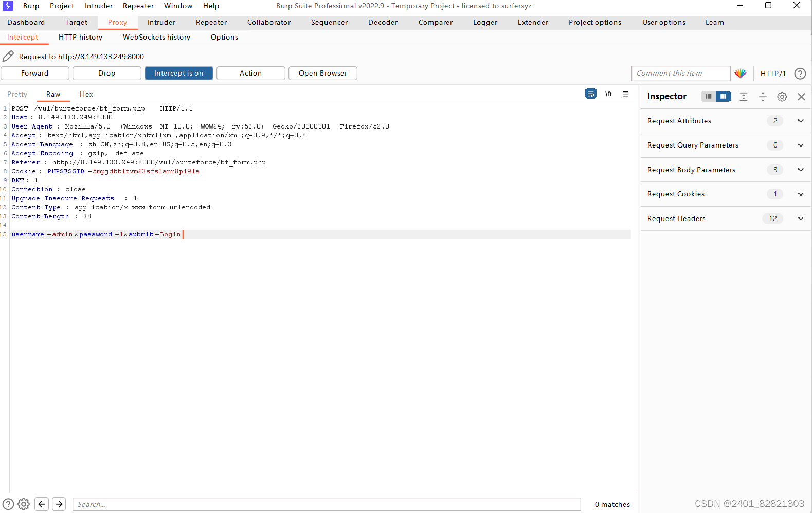Click the PHPSESSID cookie value text
Screen dimensions: 812x513
146,171
